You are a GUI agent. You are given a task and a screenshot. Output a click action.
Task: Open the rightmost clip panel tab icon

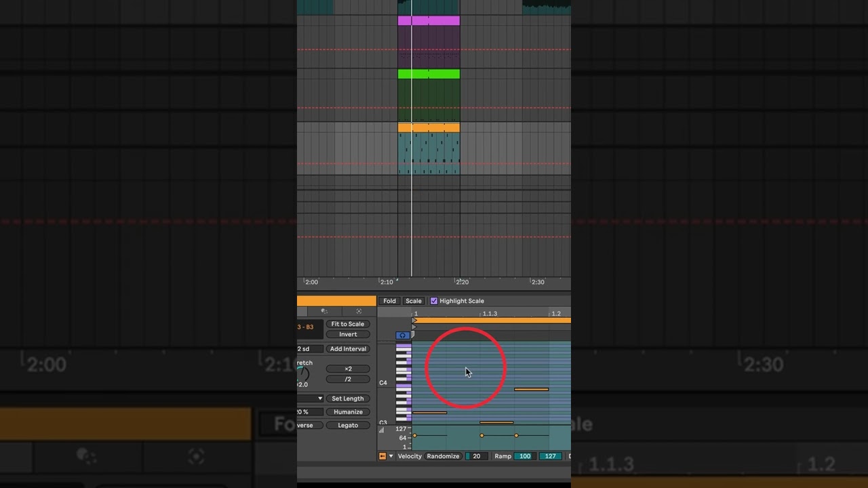(359, 311)
